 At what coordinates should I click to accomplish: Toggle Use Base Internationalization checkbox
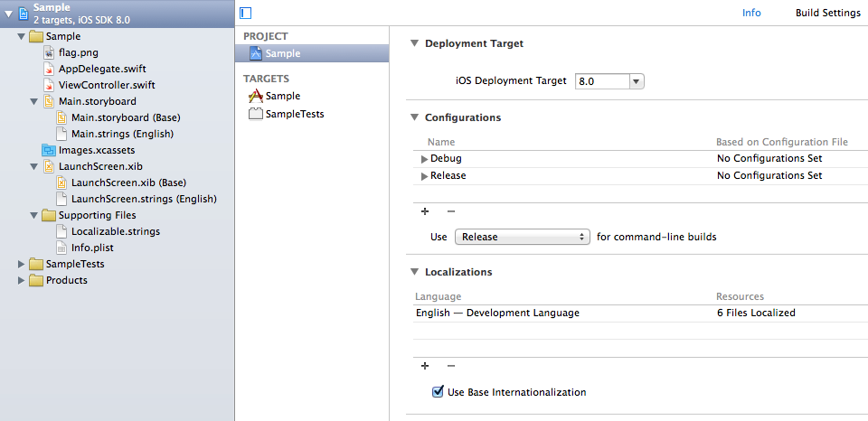pos(438,392)
